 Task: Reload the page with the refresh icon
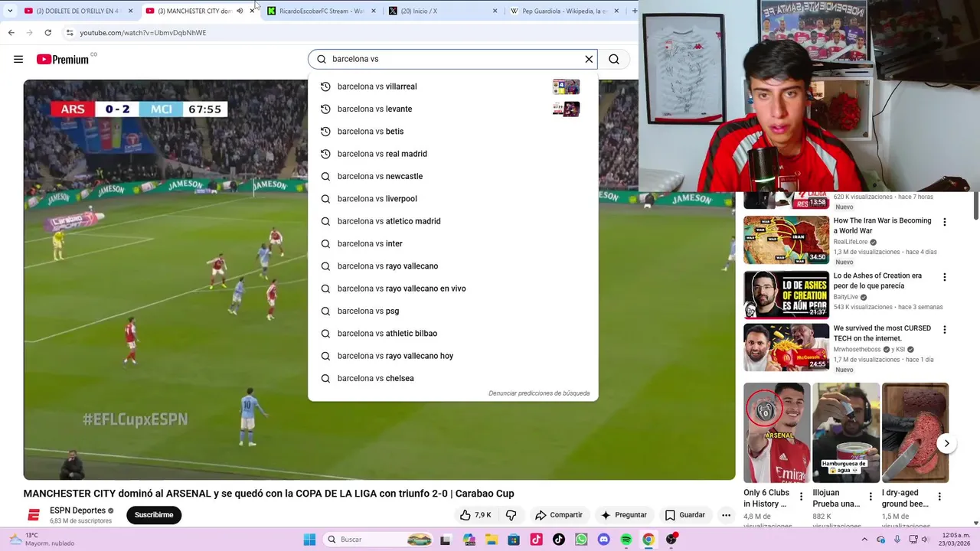pos(47,33)
